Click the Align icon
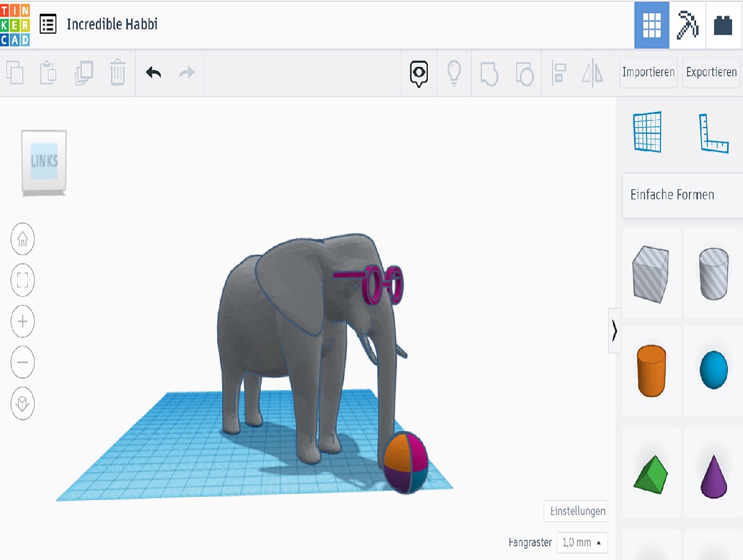The width and height of the screenshot is (743, 560). point(558,73)
